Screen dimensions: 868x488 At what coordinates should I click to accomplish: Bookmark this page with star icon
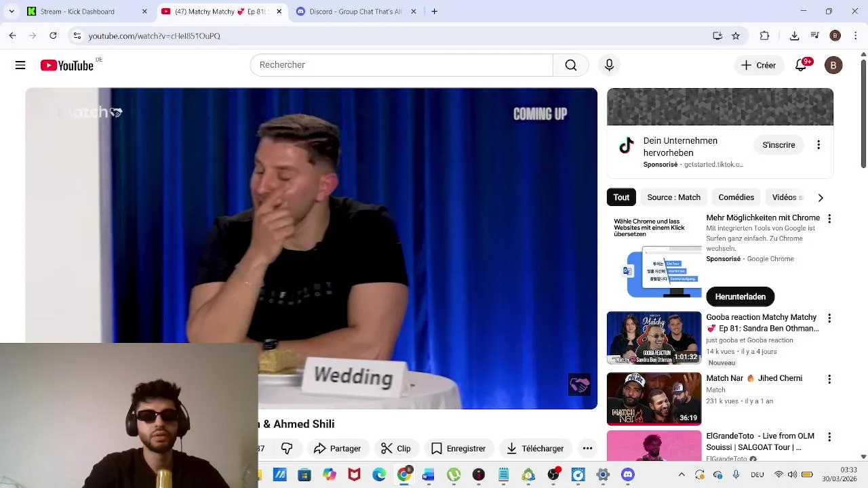[736, 36]
